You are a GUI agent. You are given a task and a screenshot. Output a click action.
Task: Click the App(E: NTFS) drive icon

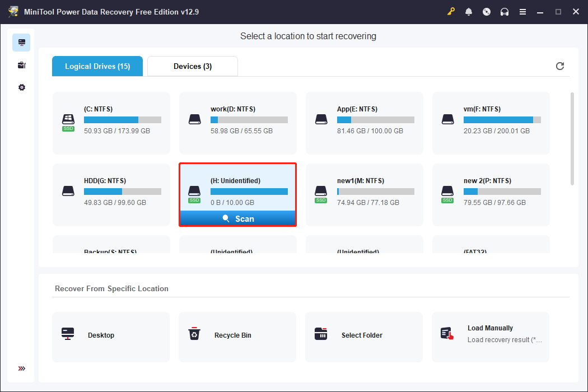coord(321,120)
